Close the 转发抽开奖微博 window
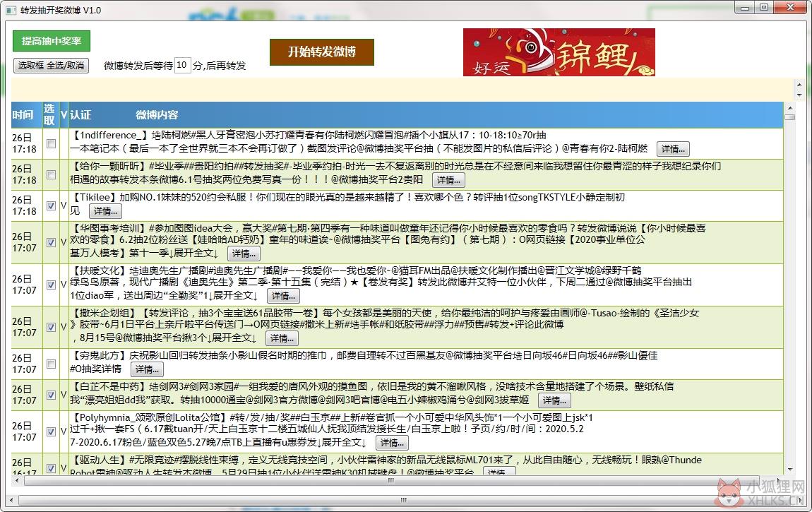 (x=791, y=8)
